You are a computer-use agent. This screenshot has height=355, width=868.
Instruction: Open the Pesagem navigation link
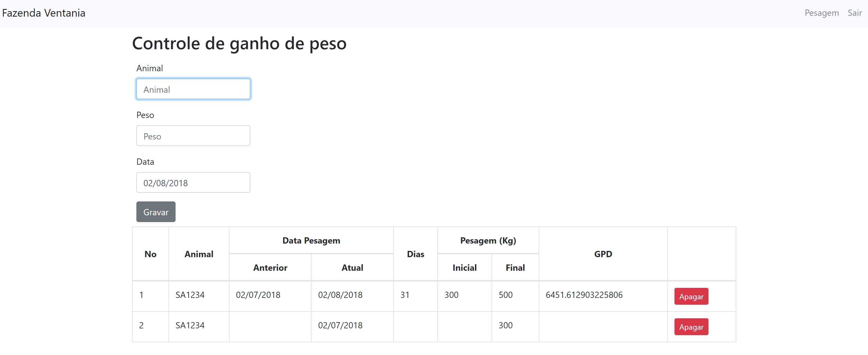(821, 13)
